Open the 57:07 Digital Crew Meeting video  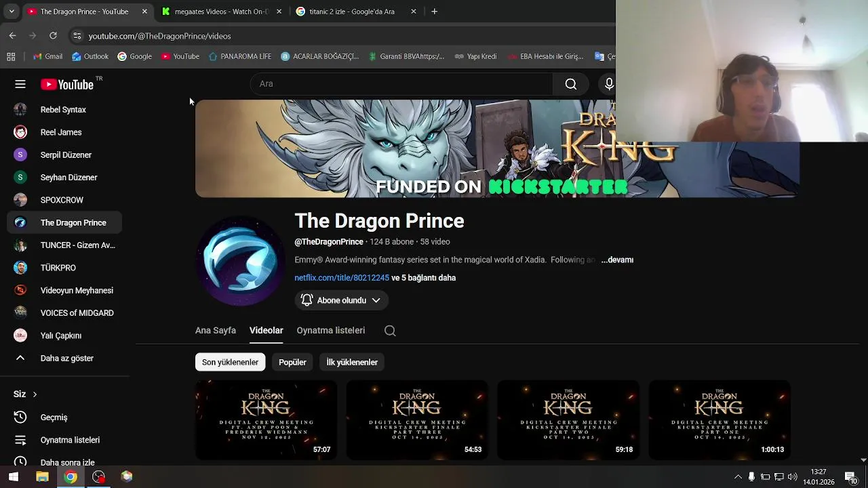click(x=266, y=420)
